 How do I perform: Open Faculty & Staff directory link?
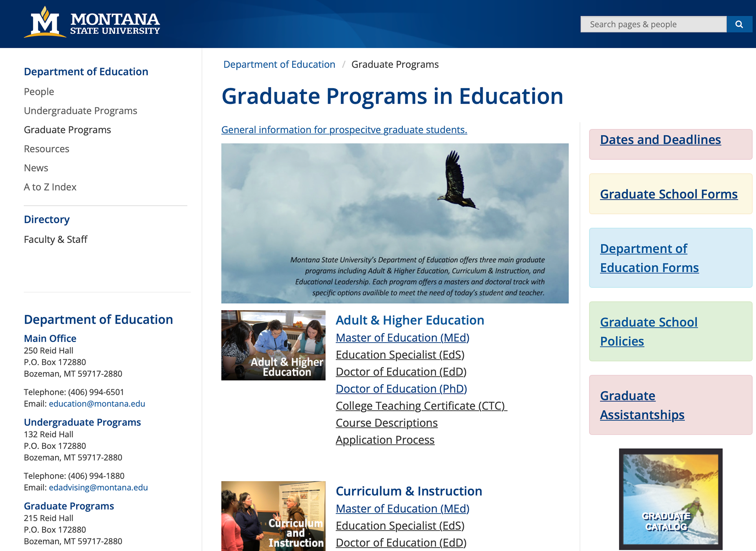coord(56,239)
